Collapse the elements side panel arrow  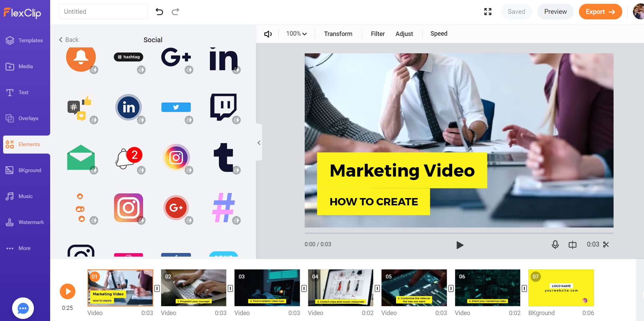[259, 143]
